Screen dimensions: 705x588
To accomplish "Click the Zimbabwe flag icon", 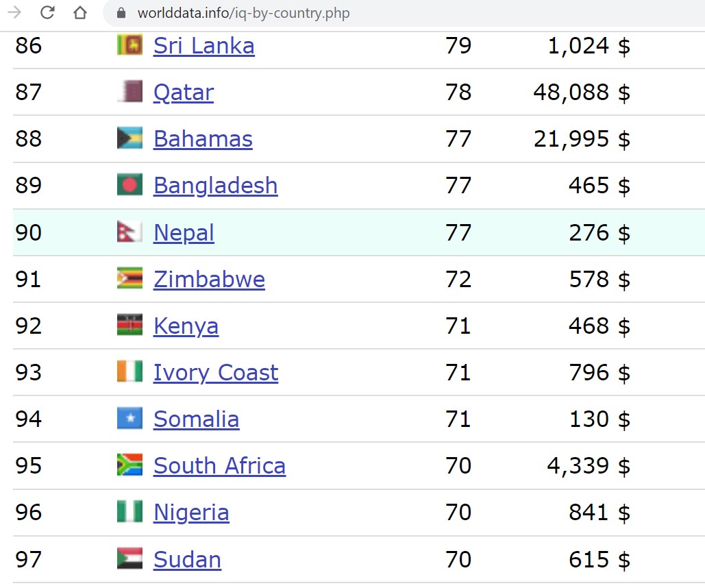I will [x=129, y=278].
